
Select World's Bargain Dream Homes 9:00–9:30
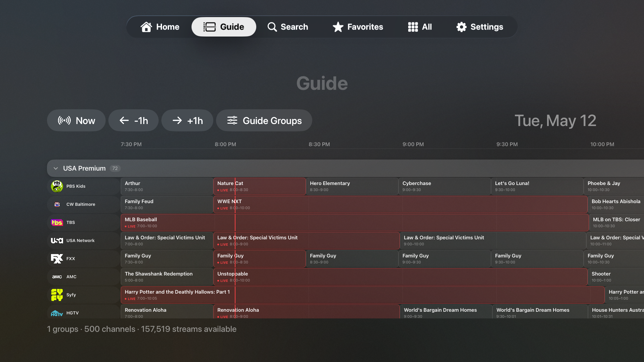point(446,312)
